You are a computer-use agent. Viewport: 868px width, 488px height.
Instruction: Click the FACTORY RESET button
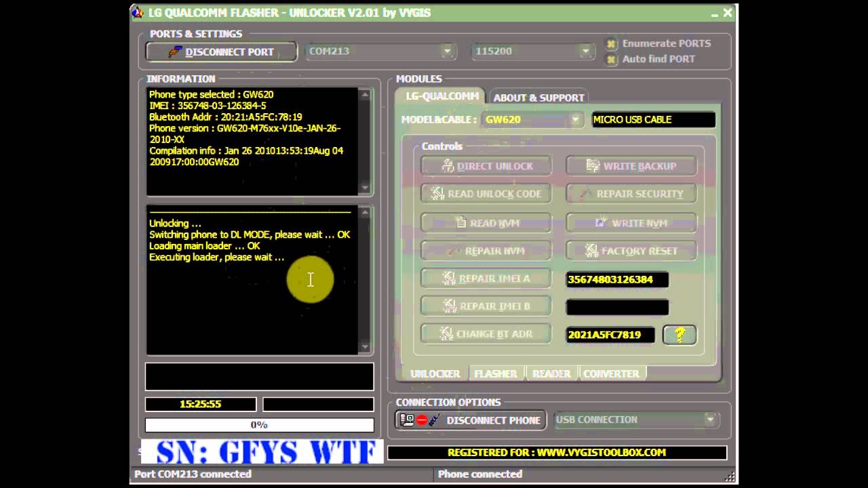(x=631, y=251)
